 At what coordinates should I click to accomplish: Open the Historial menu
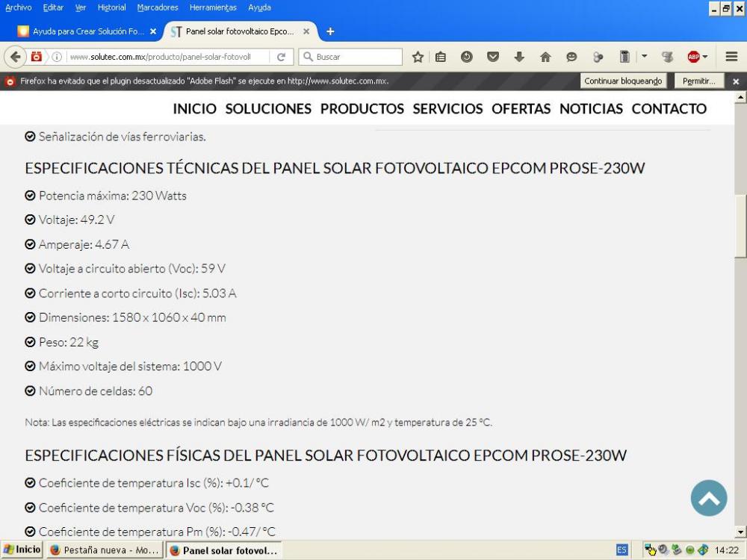111,7
